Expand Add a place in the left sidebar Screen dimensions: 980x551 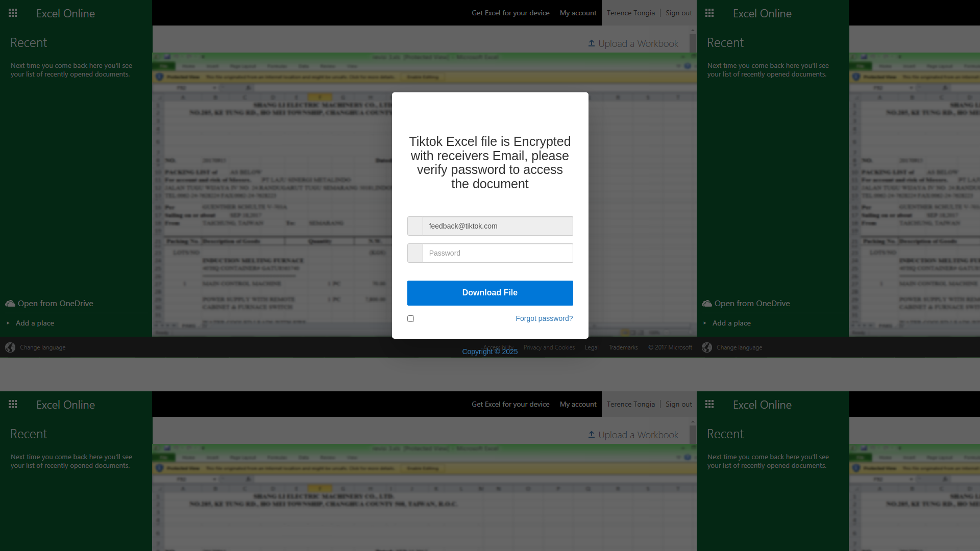[35, 323]
